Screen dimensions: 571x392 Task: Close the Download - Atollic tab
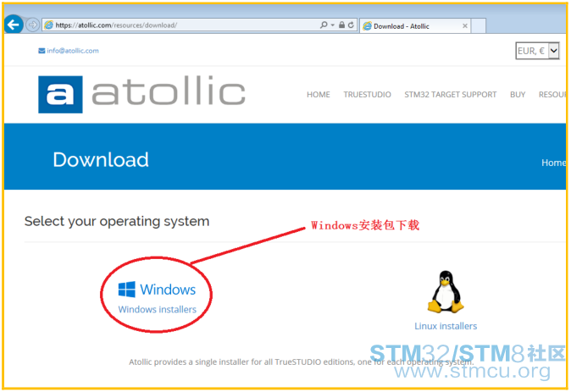[x=464, y=26]
